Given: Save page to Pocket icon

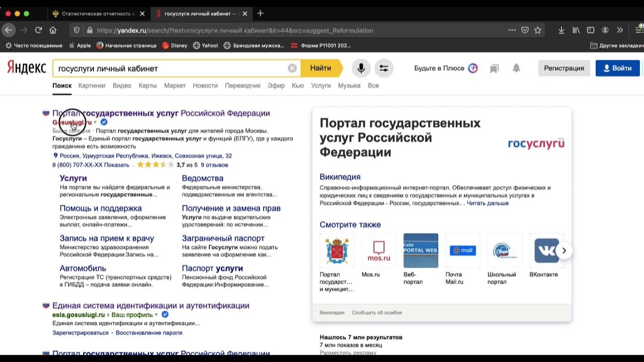Looking at the screenshot, I should pos(525,30).
